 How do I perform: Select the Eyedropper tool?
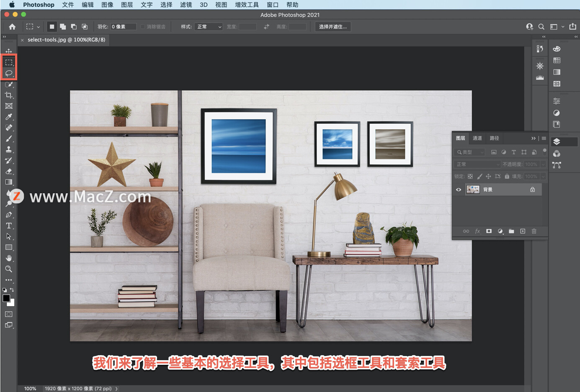pos(9,117)
